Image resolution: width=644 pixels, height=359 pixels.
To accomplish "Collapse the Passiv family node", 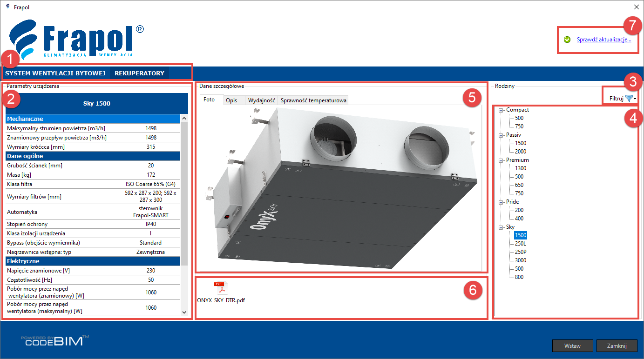I will 501,135.
